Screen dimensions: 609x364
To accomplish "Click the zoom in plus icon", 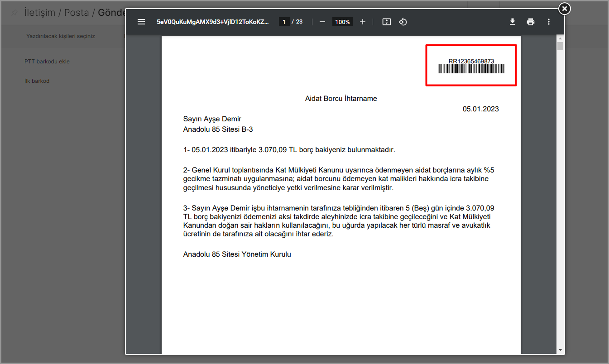I will [362, 22].
